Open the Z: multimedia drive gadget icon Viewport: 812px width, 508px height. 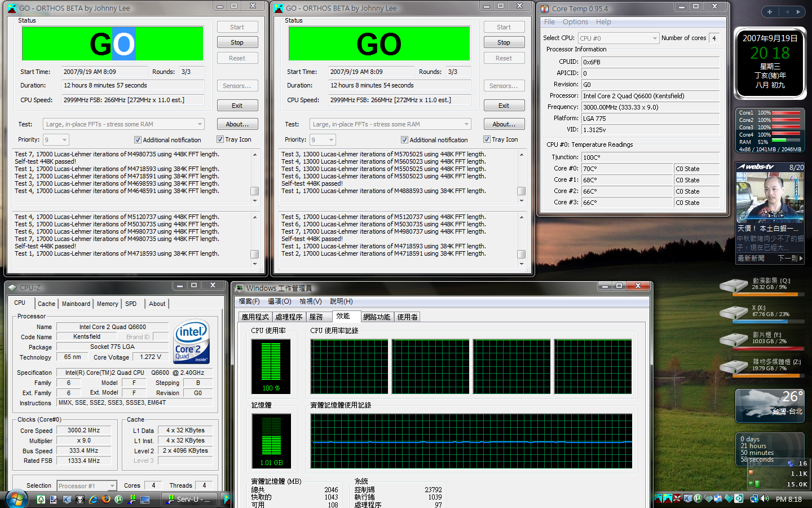point(734,366)
